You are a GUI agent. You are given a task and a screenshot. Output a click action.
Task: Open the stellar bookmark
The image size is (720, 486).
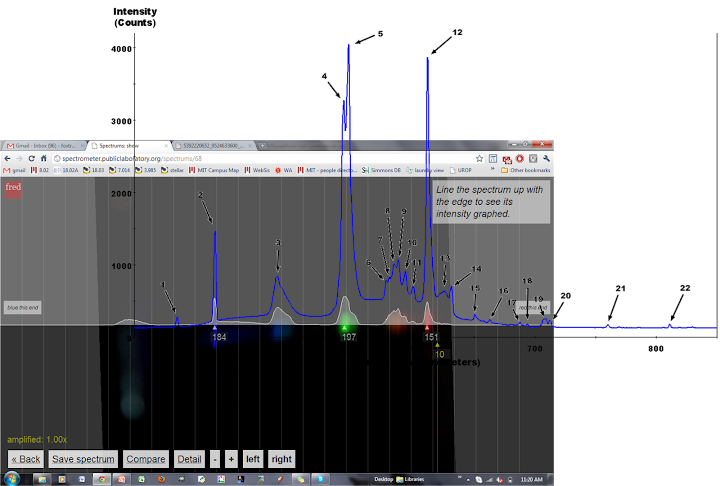pos(172,170)
